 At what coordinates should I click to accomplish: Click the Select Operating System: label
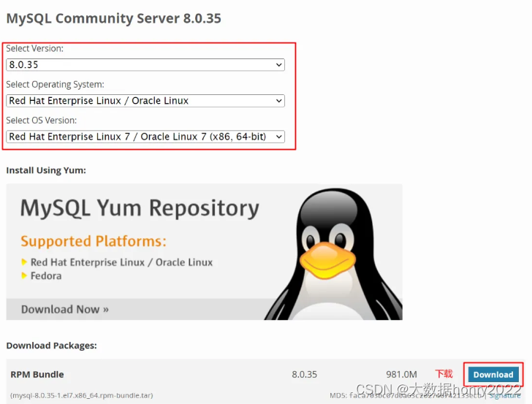tap(55, 85)
